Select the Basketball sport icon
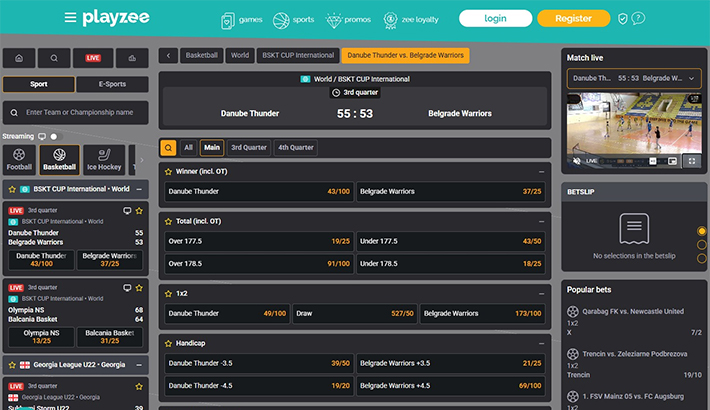Viewport: 710px width, 410px height. click(59, 159)
